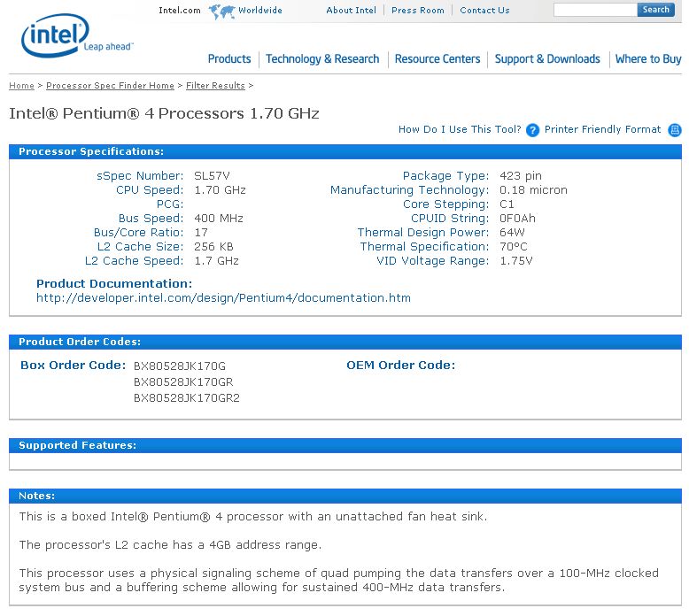The image size is (689, 616).
Task: Open the Pentium4 documentation URL
Action: (x=223, y=298)
